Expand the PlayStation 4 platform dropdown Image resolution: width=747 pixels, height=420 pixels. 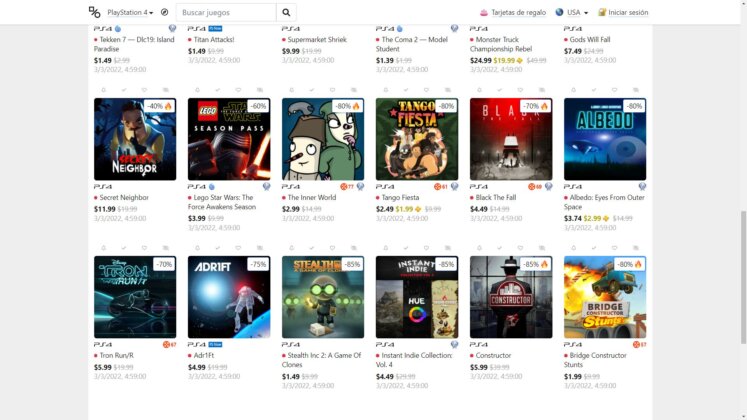[130, 12]
